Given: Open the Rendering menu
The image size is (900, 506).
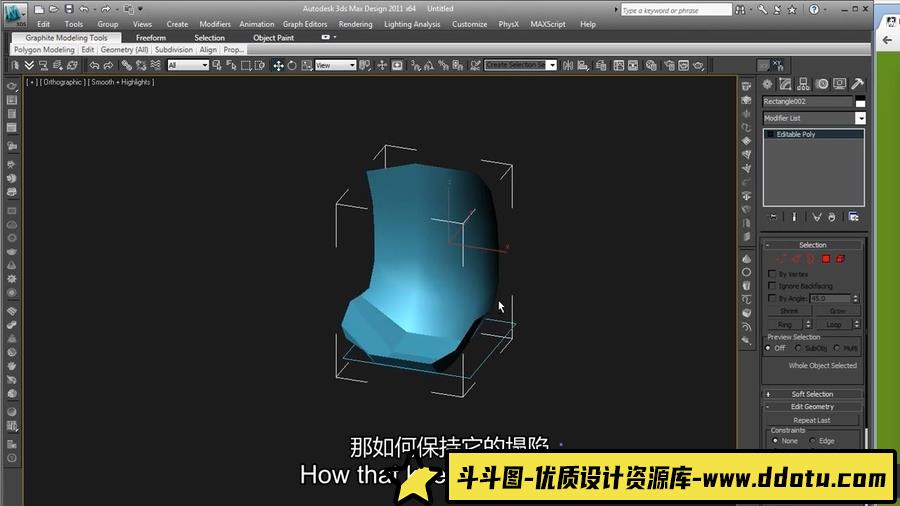Looking at the screenshot, I should (x=355, y=24).
